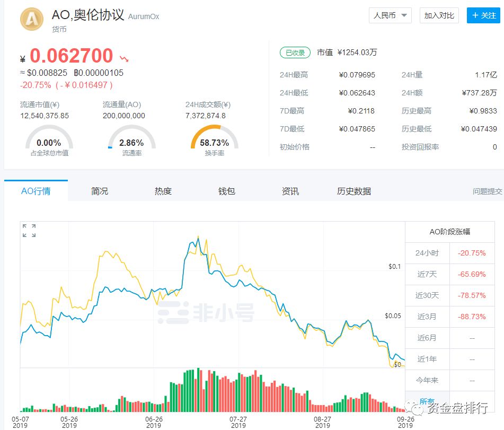This screenshot has width=504, height=430.
Task: Click the 24H最低 value ¥0.062643
Action: tap(357, 93)
